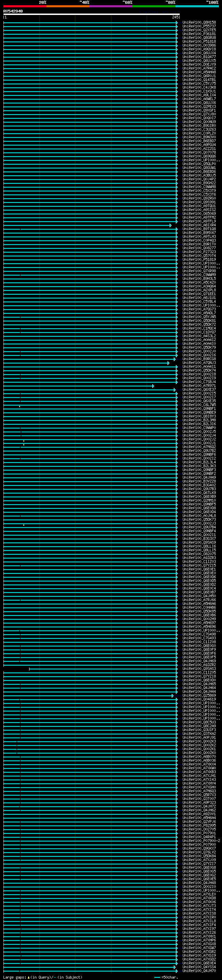Click the white query sequence ruler bar
Screen dimensions: 222x980
[92, 15]
